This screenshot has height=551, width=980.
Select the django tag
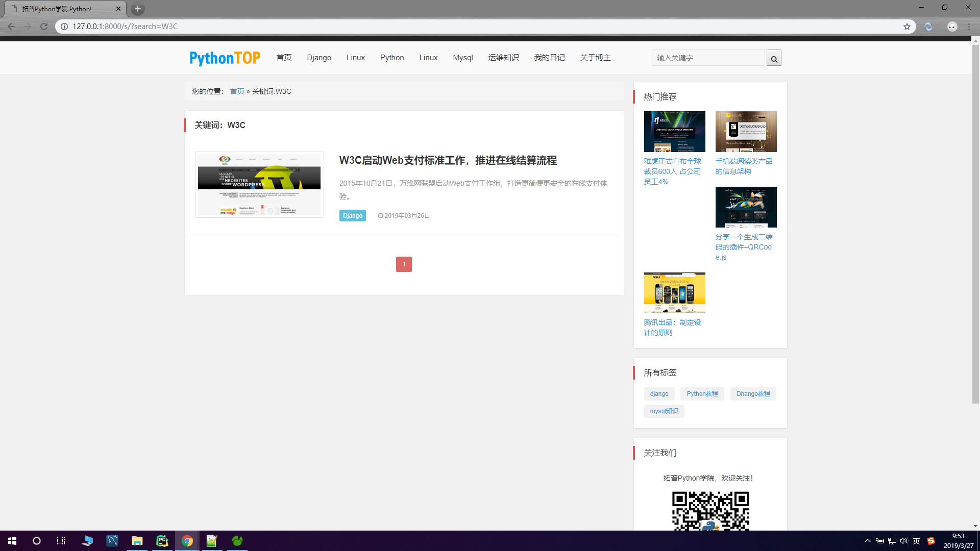pyautogui.click(x=659, y=394)
